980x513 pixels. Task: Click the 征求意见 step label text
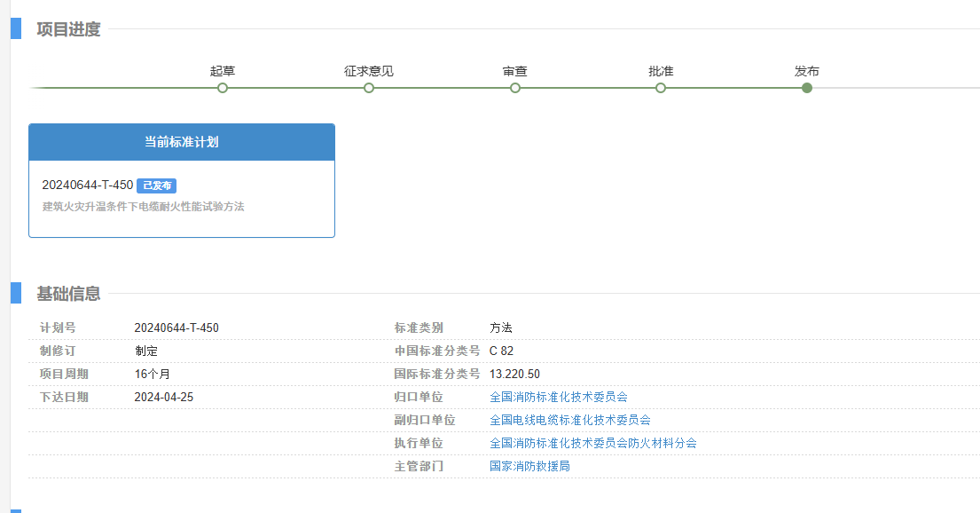coord(369,71)
